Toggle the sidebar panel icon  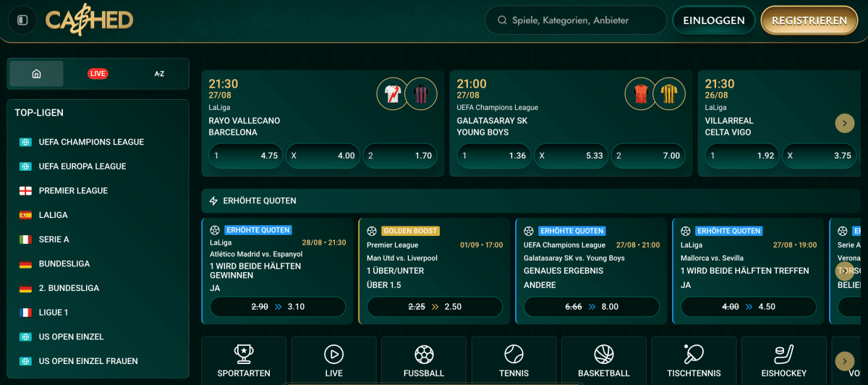(22, 20)
